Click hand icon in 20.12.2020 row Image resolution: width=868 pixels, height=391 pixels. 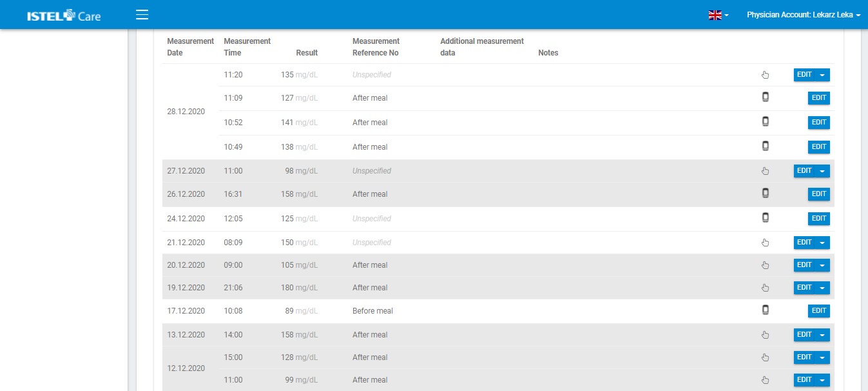pos(766,265)
